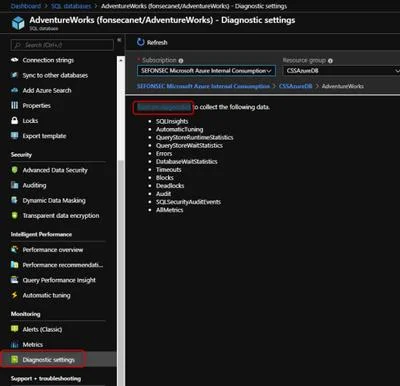Click the Turn on diagnostics link
The image size is (400, 386).
click(x=163, y=107)
